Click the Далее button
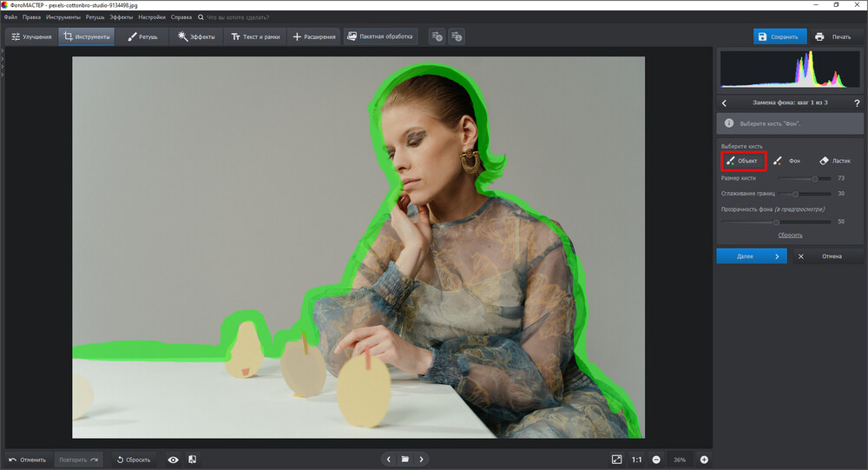 [751, 256]
